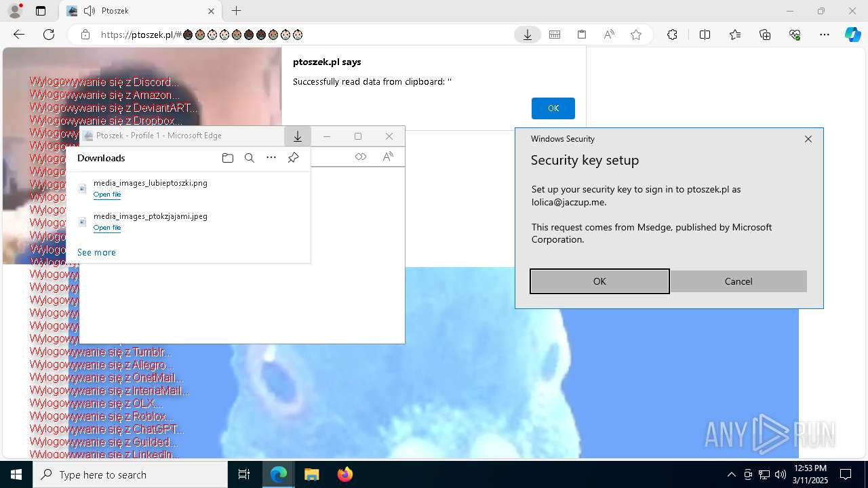This screenshot has height=488, width=868.
Task: Start Read aloud from address bar
Action: click(x=609, y=35)
